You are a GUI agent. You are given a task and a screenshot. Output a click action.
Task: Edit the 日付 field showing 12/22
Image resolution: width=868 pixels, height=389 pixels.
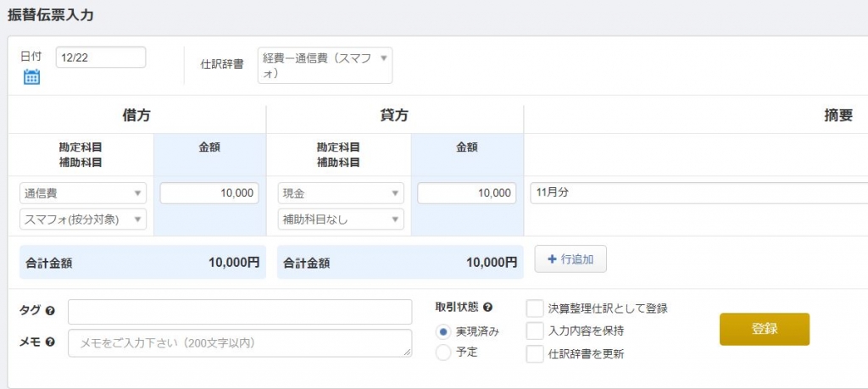coord(101,58)
